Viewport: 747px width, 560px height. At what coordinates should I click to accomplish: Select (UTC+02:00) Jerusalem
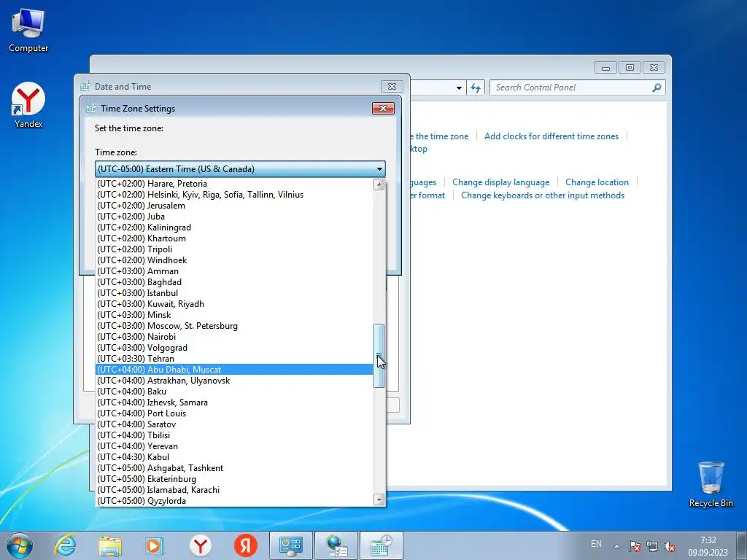click(x=234, y=206)
